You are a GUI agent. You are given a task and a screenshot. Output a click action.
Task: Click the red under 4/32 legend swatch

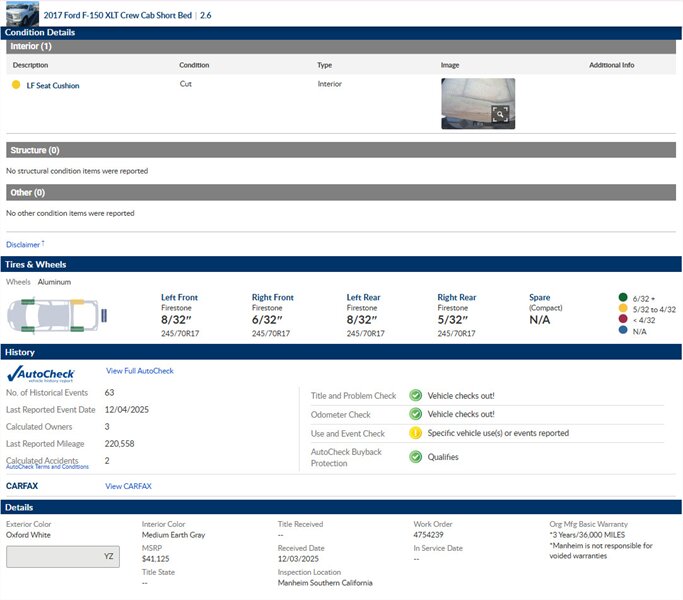[x=623, y=319]
